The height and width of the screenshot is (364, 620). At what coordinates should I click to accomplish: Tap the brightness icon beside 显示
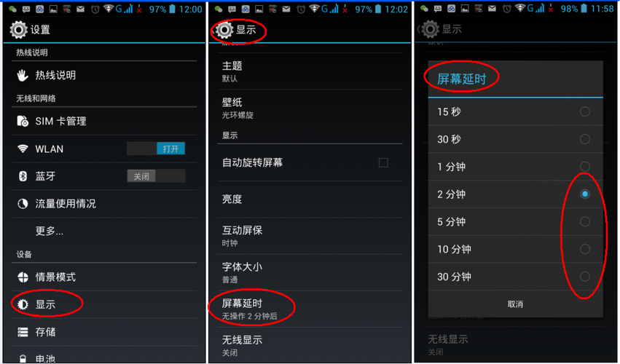(x=23, y=304)
